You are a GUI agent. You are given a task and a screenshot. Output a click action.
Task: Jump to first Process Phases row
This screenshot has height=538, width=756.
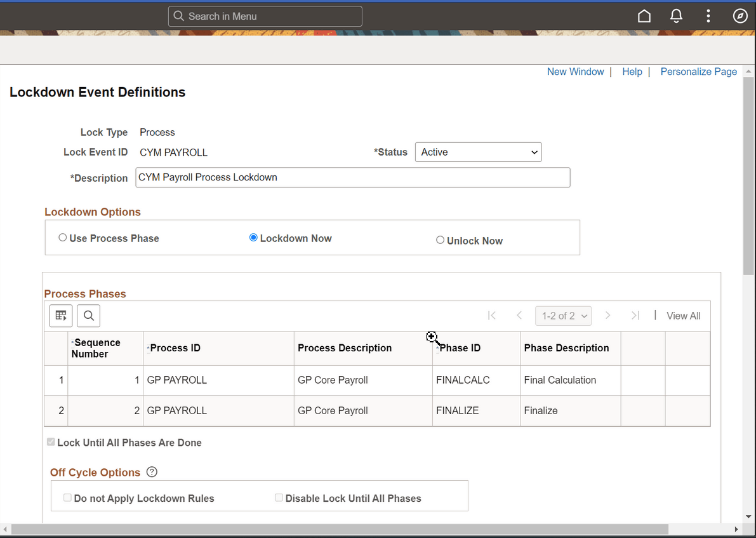[491, 315]
